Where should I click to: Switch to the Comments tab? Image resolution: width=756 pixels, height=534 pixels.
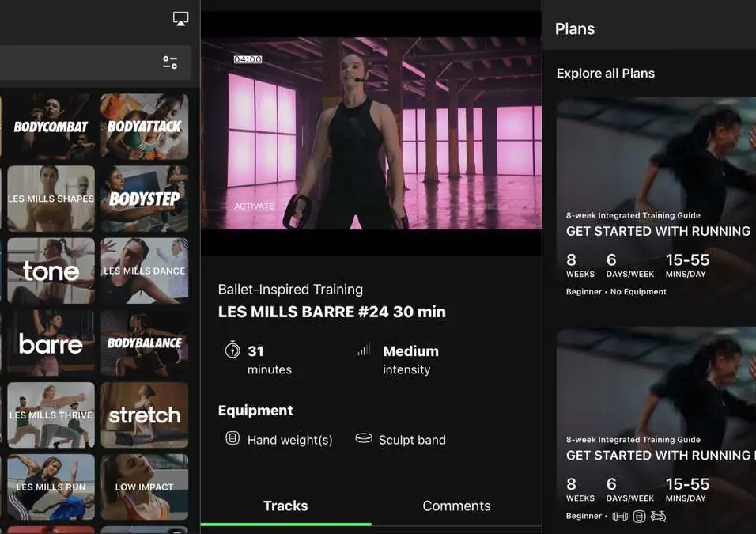[x=456, y=506]
